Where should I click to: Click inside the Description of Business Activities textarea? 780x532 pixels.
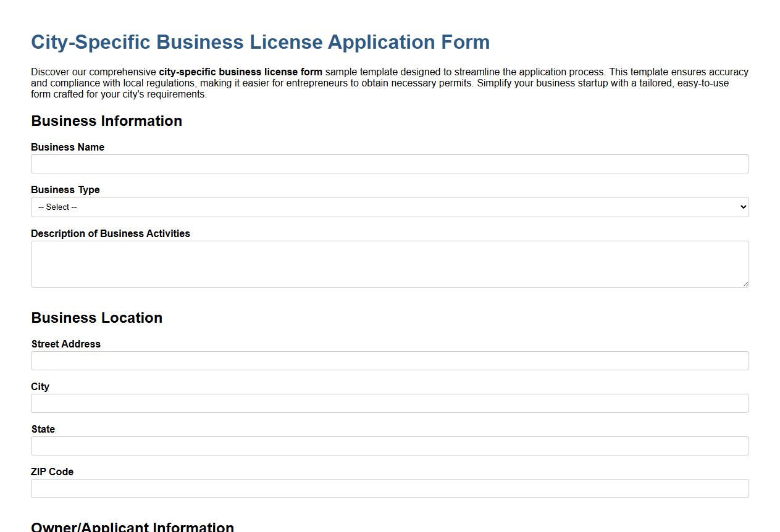[390, 264]
